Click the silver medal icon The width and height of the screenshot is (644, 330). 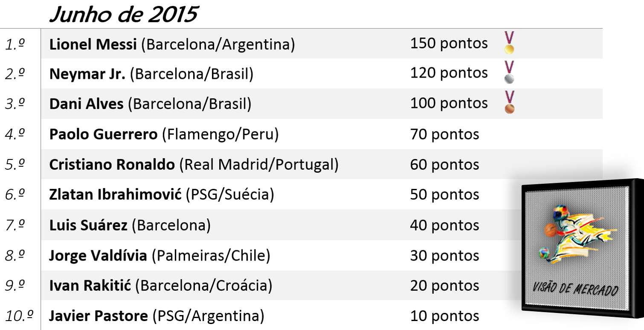pos(509,72)
